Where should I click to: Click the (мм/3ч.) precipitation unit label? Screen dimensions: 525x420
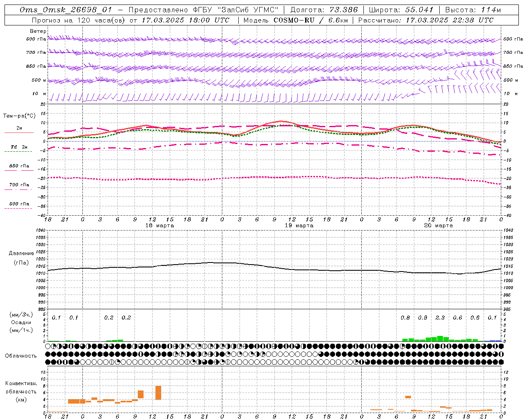click(x=21, y=315)
